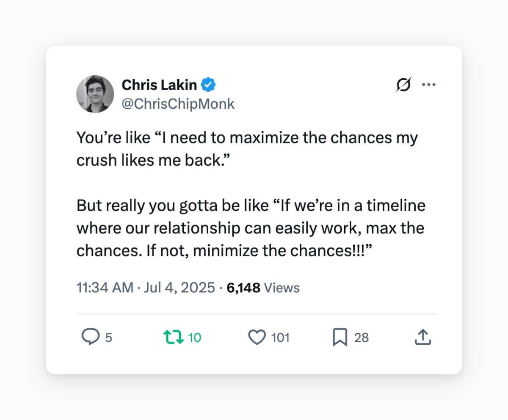Click the 11:34 AM timestamp

pyautogui.click(x=105, y=288)
